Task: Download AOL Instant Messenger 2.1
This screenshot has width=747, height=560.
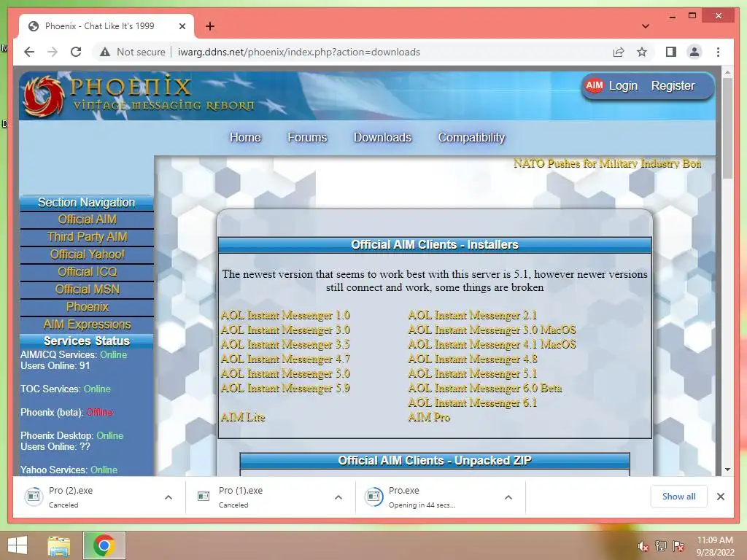Action: pyautogui.click(x=473, y=315)
